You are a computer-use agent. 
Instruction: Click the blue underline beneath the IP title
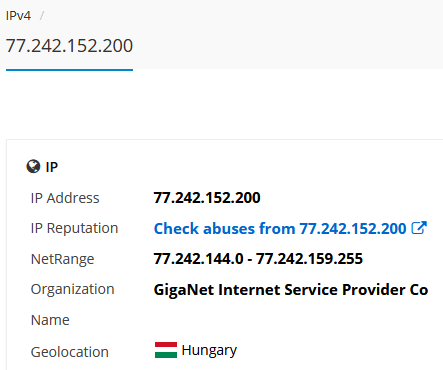click(x=69, y=70)
